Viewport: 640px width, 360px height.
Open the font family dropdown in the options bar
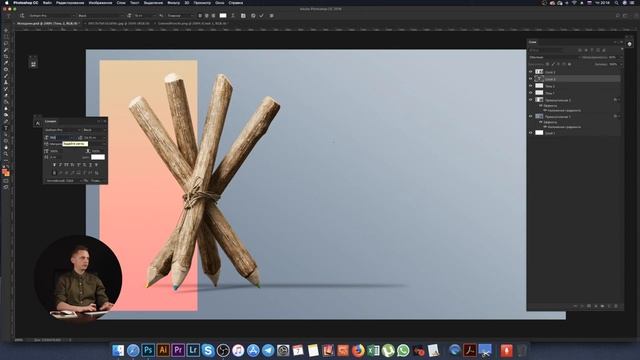pyautogui.click(x=51, y=16)
